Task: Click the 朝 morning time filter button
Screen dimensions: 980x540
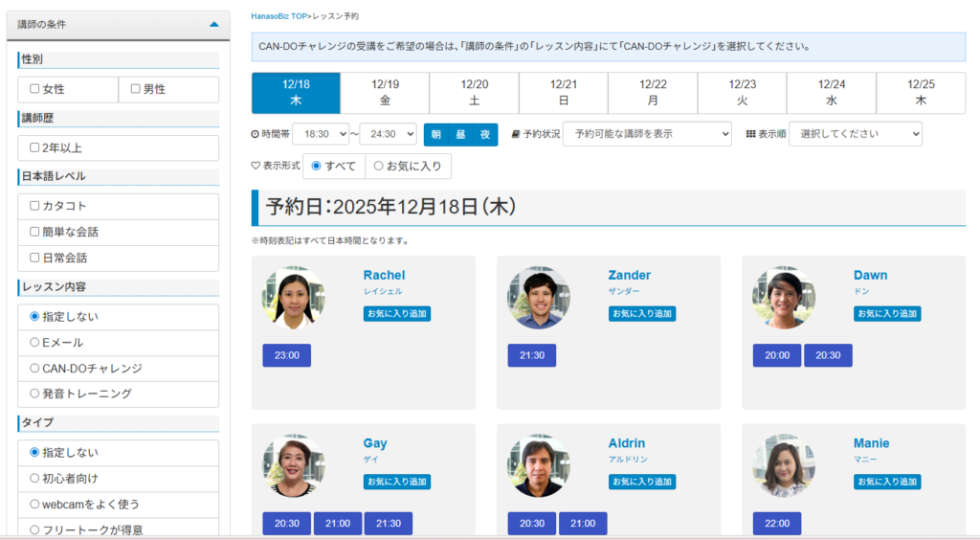Action: point(436,134)
